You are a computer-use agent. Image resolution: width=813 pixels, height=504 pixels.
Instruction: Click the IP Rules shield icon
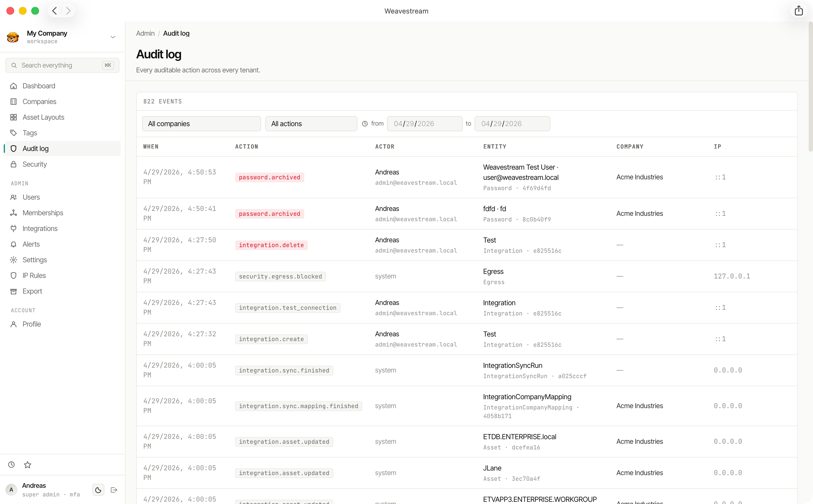(13, 276)
